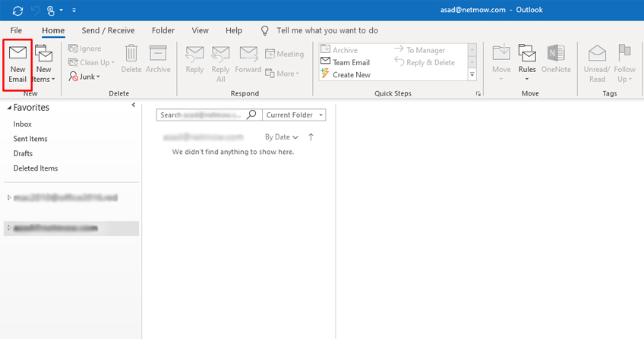Viewport: 644px width, 339px height.
Task: Minimize the folder pane with arrow
Action: [x=133, y=105]
